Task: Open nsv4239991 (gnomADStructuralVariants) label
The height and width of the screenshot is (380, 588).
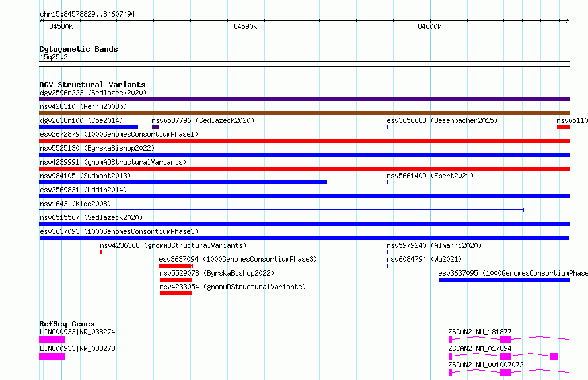Action: coord(113,162)
